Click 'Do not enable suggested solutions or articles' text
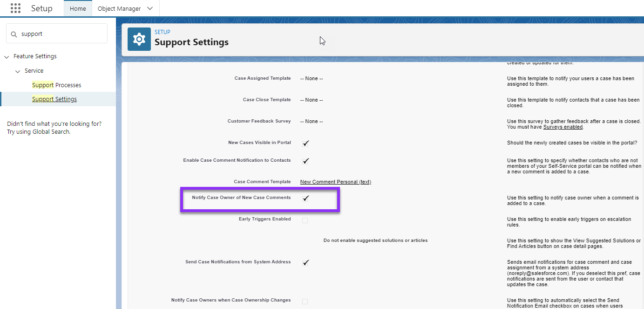 coord(375,240)
